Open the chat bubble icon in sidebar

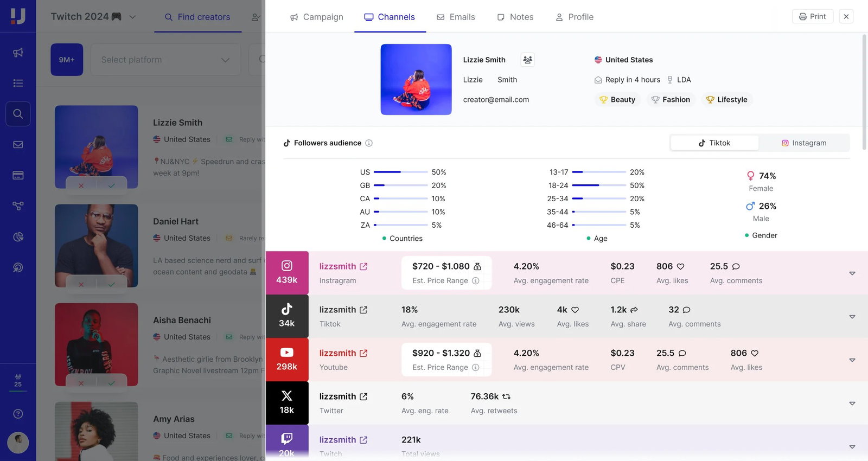coord(18,267)
